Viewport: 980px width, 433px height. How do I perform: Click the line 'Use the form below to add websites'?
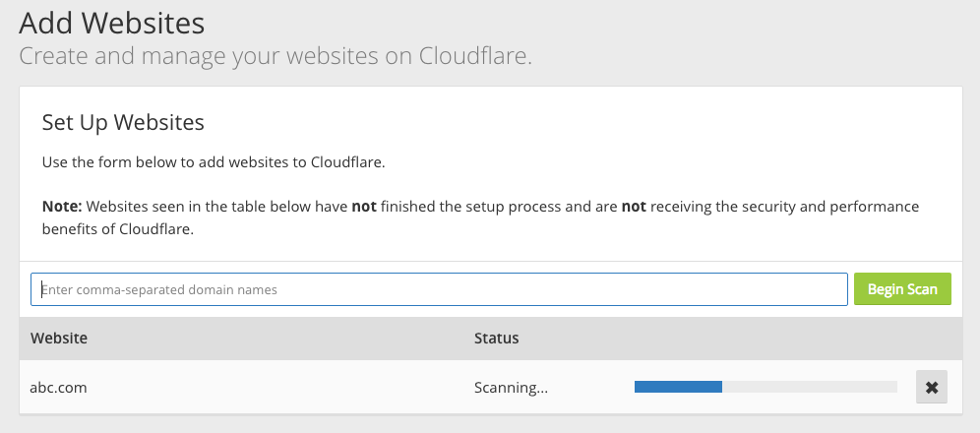point(214,162)
